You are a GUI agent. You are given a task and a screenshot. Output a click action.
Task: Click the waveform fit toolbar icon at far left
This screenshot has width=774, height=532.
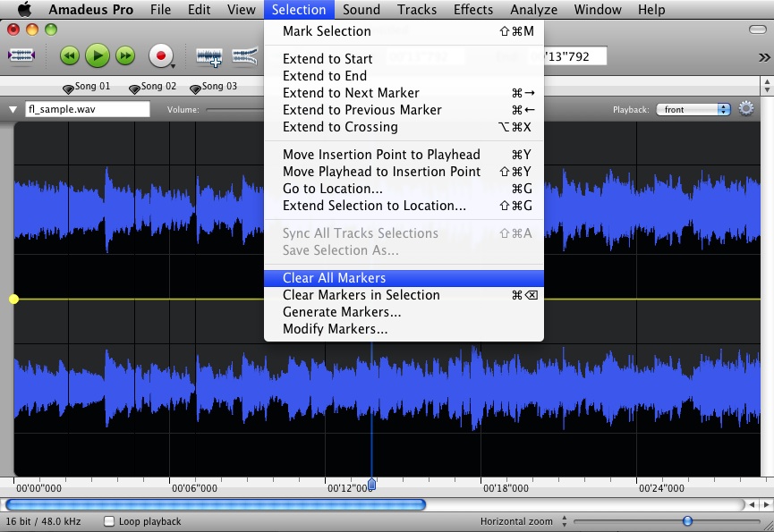(21, 55)
